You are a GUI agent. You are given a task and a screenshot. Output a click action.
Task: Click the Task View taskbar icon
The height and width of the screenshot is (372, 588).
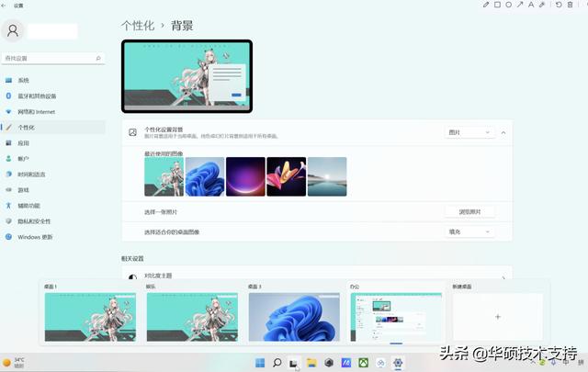pyautogui.click(x=294, y=363)
